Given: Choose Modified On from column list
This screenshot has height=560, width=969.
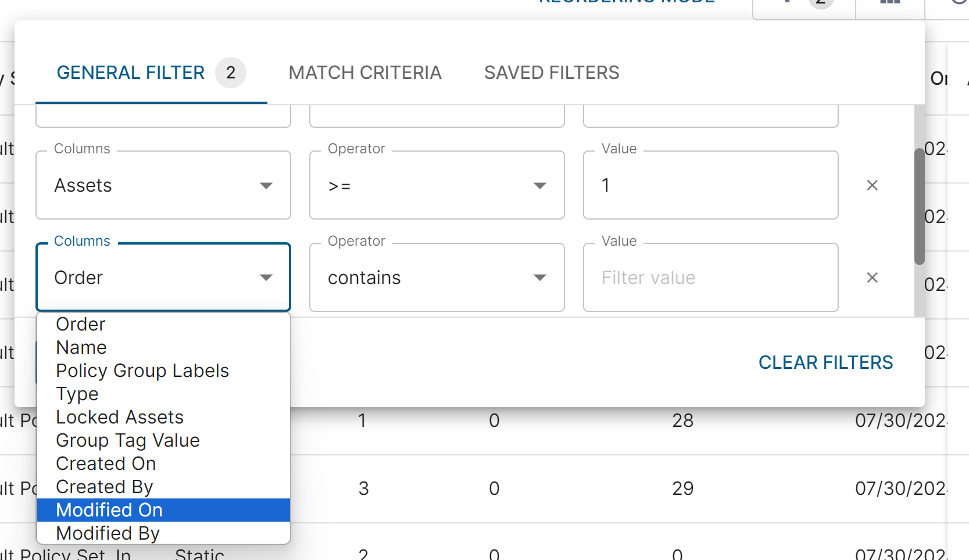Looking at the screenshot, I should [109, 510].
